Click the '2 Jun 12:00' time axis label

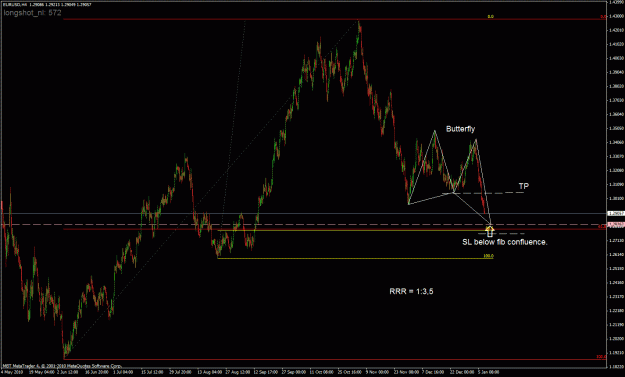(67, 372)
